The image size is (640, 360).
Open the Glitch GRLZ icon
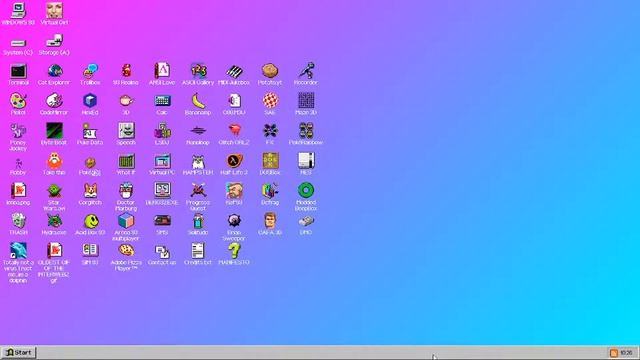point(234,131)
